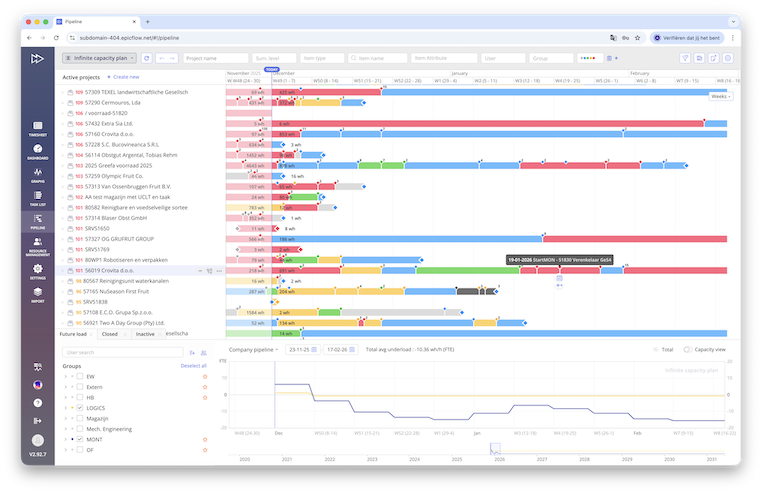Check the Extern group checkbox
Image resolution: width=762 pixels, height=493 pixels.
click(80, 386)
